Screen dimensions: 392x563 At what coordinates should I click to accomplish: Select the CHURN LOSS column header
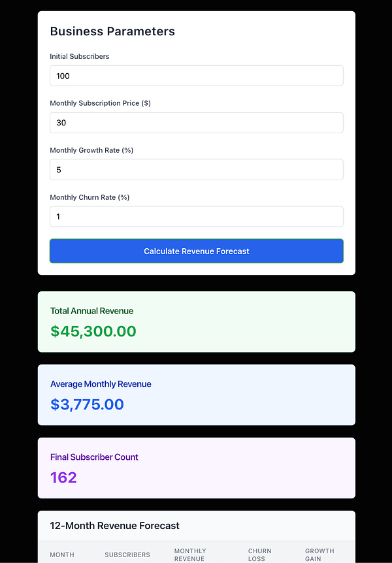click(x=259, y=555)
